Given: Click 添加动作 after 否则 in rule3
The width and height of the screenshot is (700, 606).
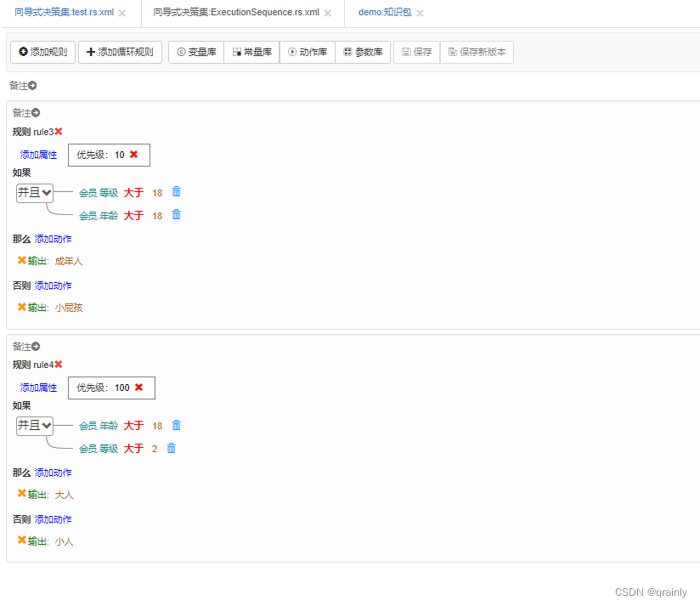Looking at the screenshot, I should [x=54, y=286].
